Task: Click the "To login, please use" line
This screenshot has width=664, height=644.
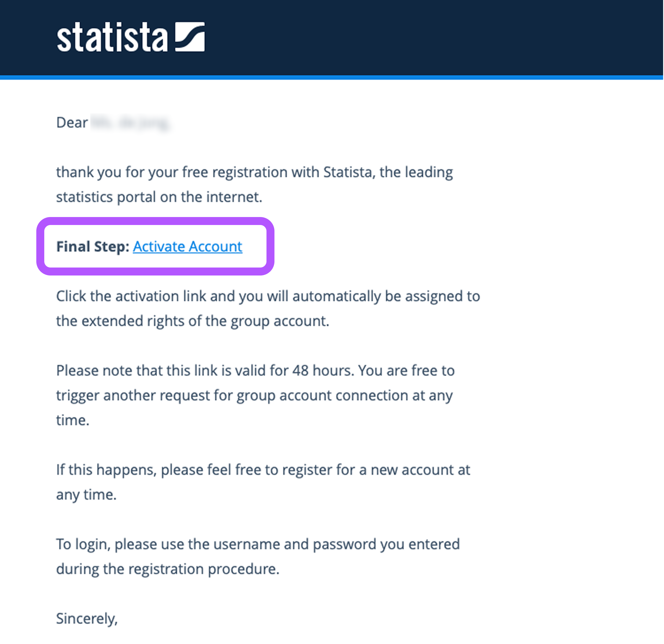Action: pyautogui.click(x=257, y=544)
